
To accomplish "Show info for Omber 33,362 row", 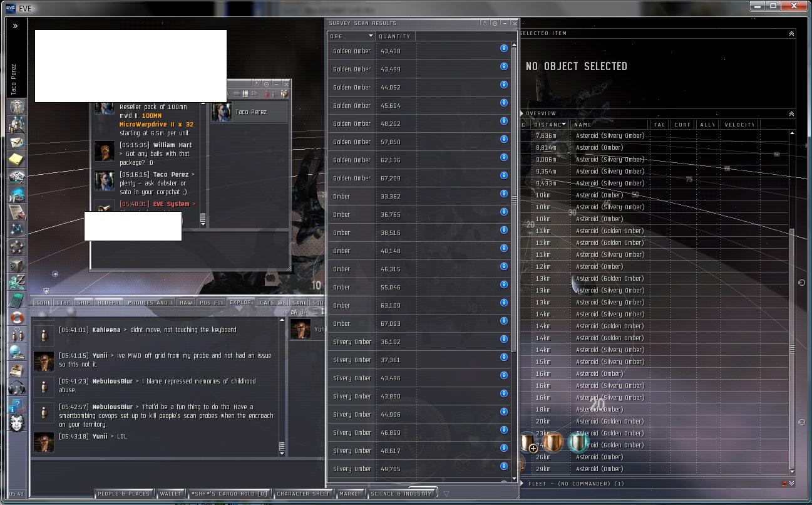I will (503, 194).
